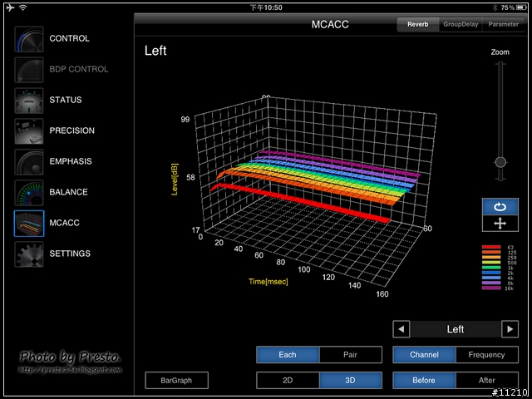Switch graph to 3D mode
Viewport: 532px width, 399px height.
(x=350, y=381)
